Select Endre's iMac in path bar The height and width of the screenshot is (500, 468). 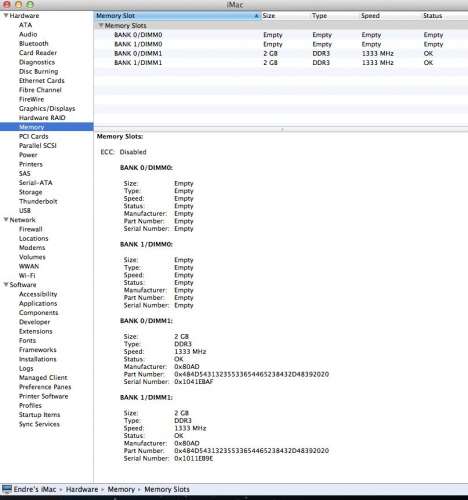click(x=35, y=489)
